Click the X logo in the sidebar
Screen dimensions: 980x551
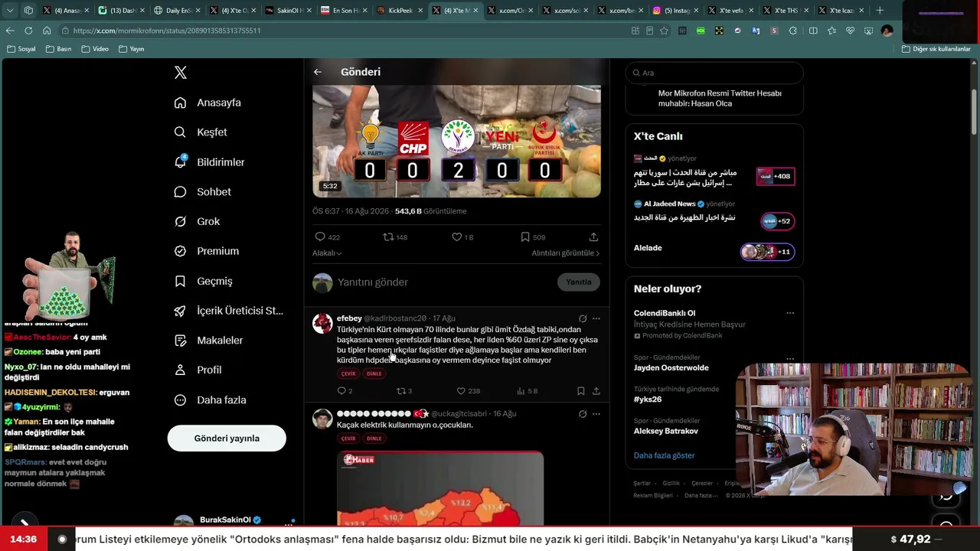click(181, 73)
